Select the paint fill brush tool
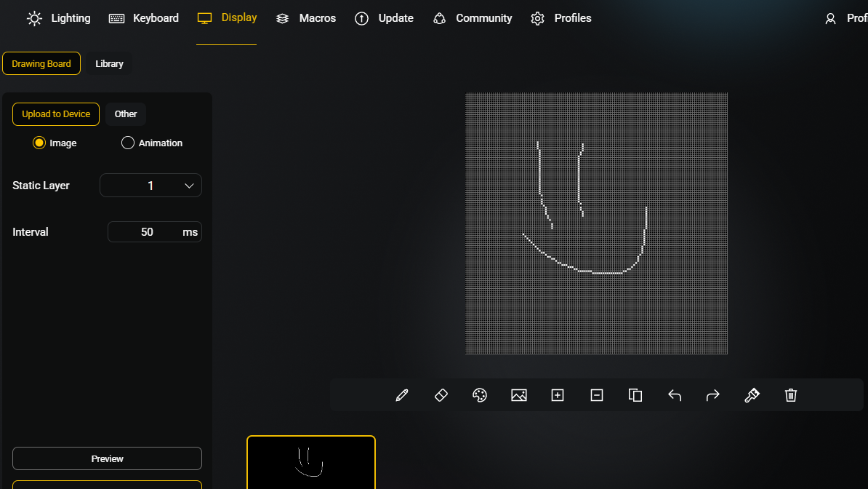868x489 pixels. click(x=752, y=395)
